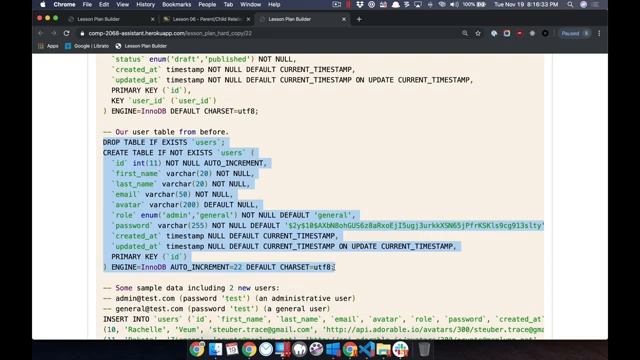Open the Lesson Plan Builder bookmark
Screen dimensions: 640x360
tap(141, 46)
